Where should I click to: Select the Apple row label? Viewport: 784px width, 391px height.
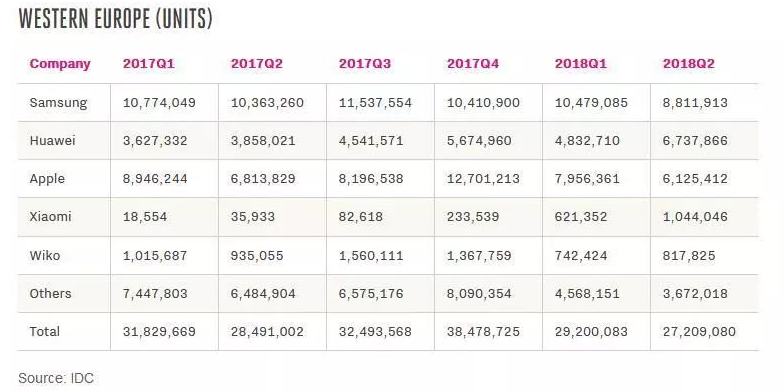pos(47,179)
